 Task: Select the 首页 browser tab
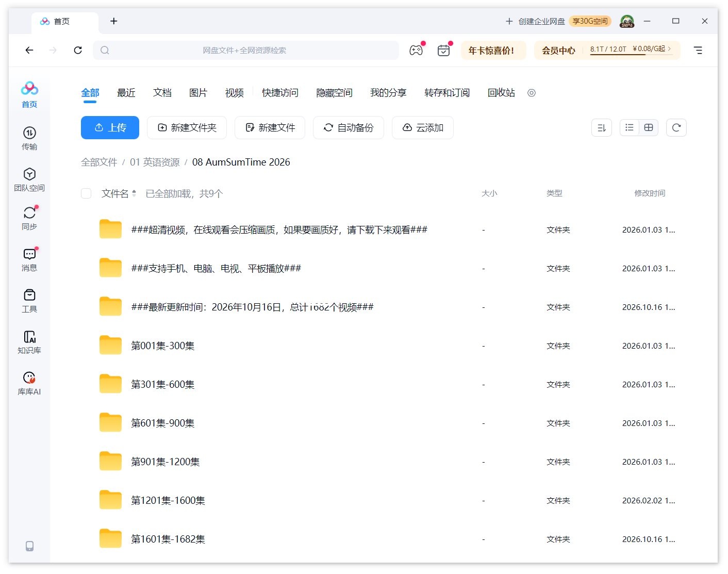pos(64,22)
